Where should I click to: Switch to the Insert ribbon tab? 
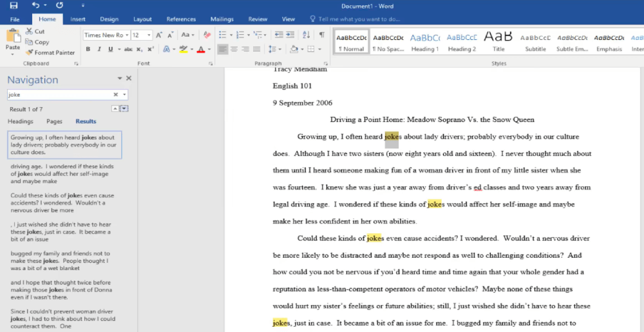[x=77, y=19]
